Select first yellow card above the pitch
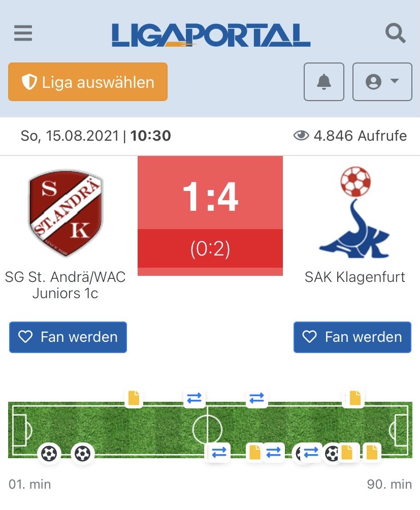Image resolution: width=420 pixels, height=510 pixels. click(x=134, y=398)
